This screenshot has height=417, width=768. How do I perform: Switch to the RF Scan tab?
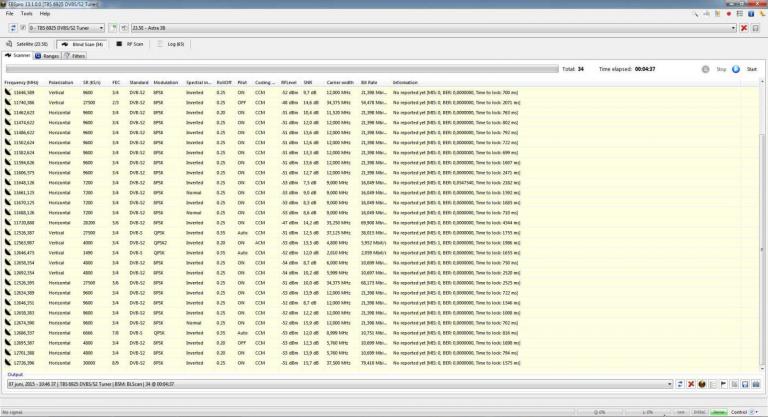(x=132, y=44)
